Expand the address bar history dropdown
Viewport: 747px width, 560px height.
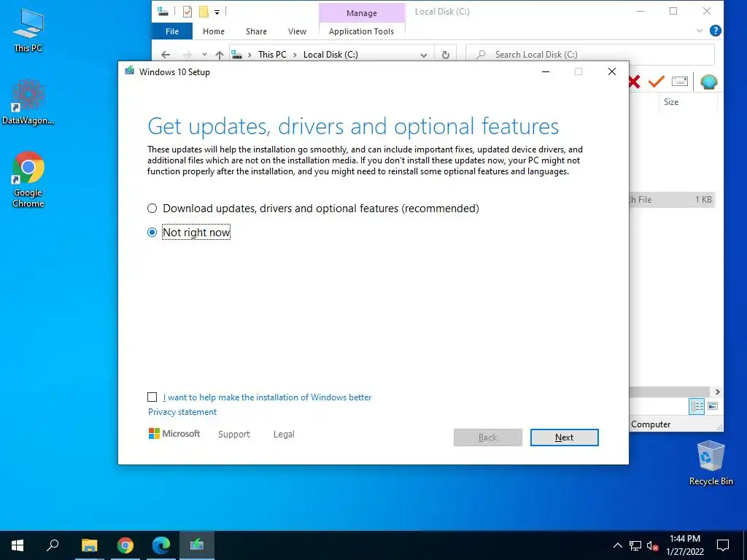coord(424,55)
